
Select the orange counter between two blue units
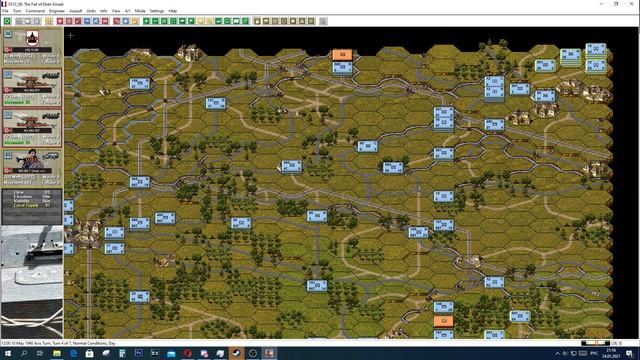(444, 321)
